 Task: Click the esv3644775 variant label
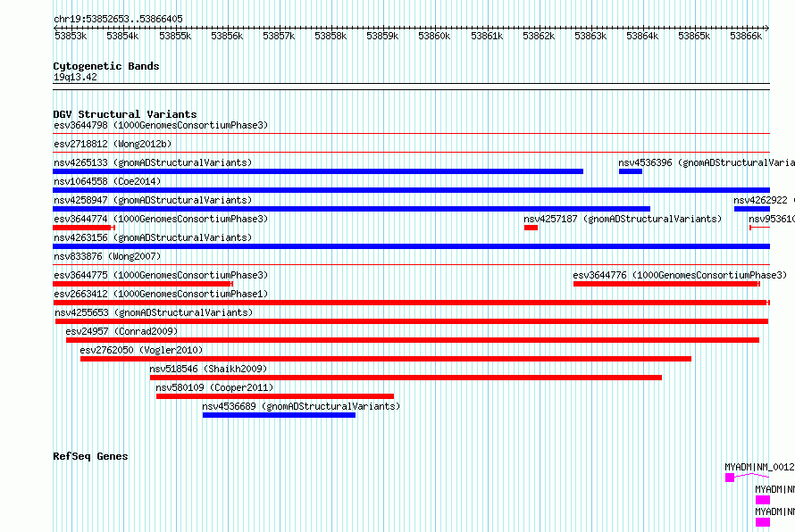161,275
